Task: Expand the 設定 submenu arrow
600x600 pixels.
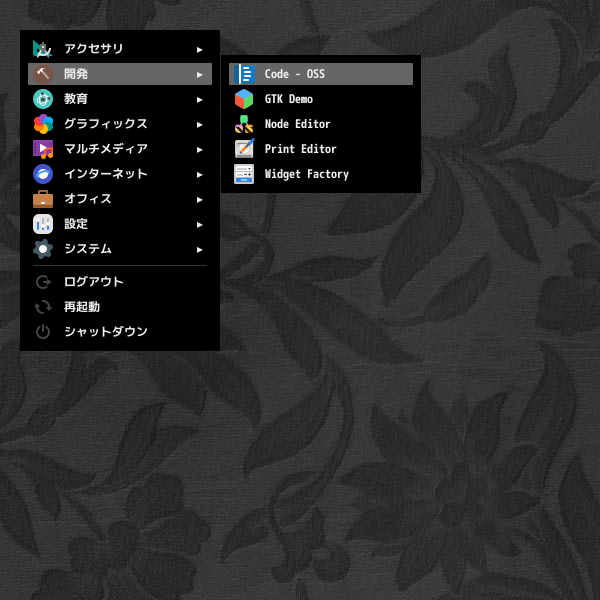Action: [x=199, y=225]
